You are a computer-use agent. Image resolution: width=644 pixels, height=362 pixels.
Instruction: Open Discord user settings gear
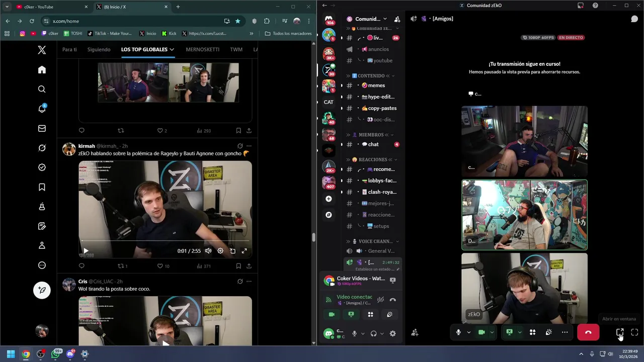pyautogui.click(x=392, y=333)
